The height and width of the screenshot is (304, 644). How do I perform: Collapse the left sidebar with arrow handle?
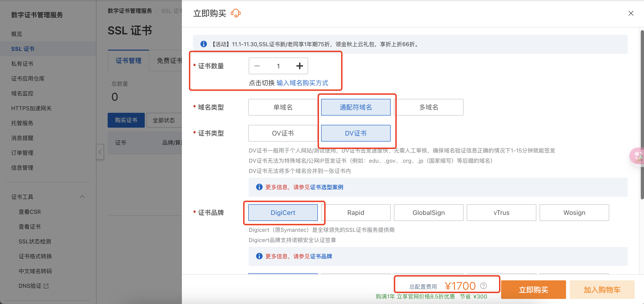100,152
